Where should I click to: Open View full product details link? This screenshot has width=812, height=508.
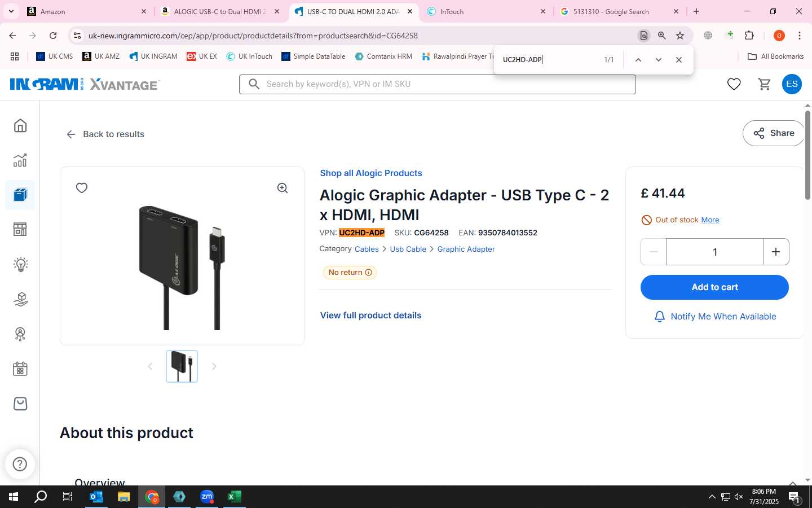(x=370, y=316)
